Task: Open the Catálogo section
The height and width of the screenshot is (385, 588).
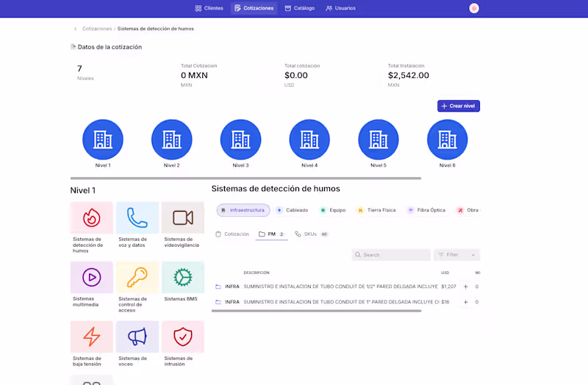Action: [x=300, y=8]
